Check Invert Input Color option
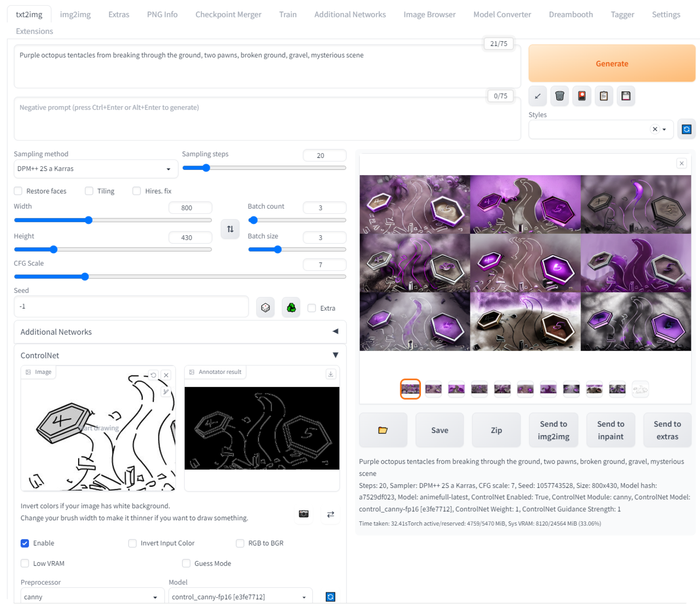700x605 pixels. (x=133, y=543)
